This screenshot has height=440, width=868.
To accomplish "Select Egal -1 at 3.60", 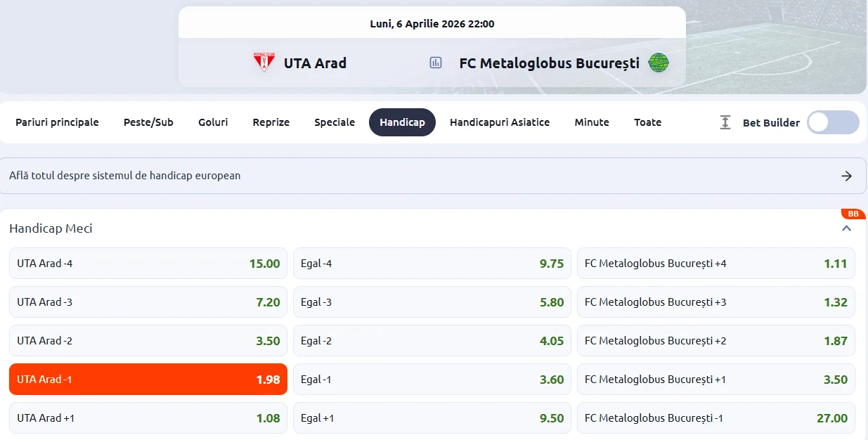I will 432,380.
